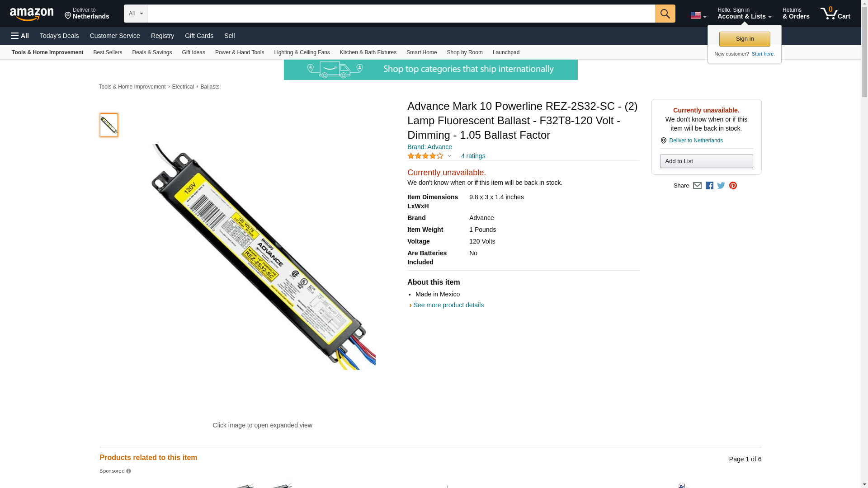The image size is (868, 488).
Task: Share product on Facebook
Action: click(x=709, y=186)
